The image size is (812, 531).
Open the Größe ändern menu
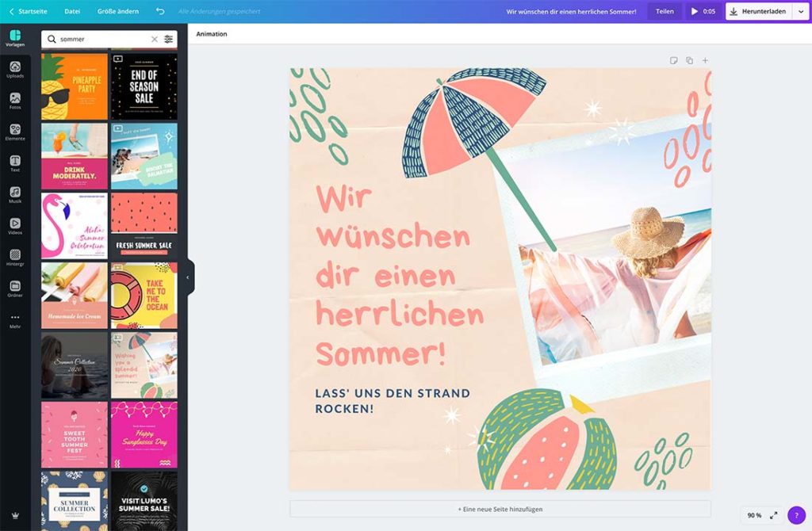pyautogui.click(x=117, y=11)
